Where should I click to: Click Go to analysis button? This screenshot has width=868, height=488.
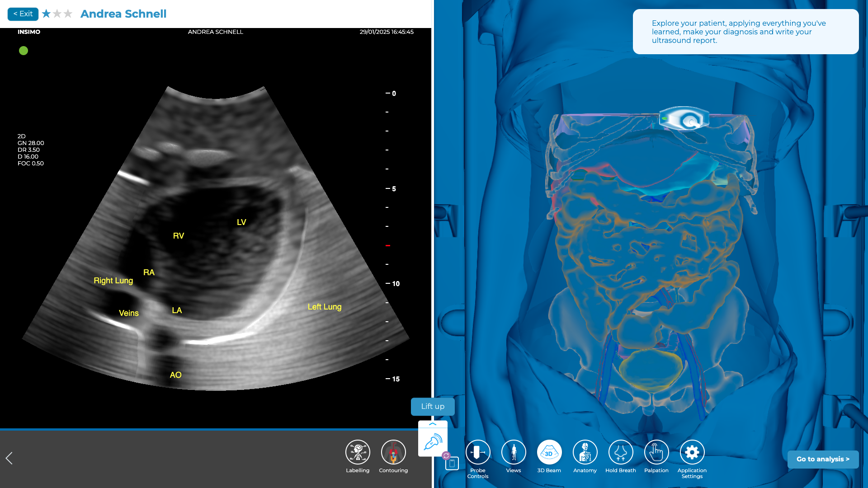click(823, 459)
